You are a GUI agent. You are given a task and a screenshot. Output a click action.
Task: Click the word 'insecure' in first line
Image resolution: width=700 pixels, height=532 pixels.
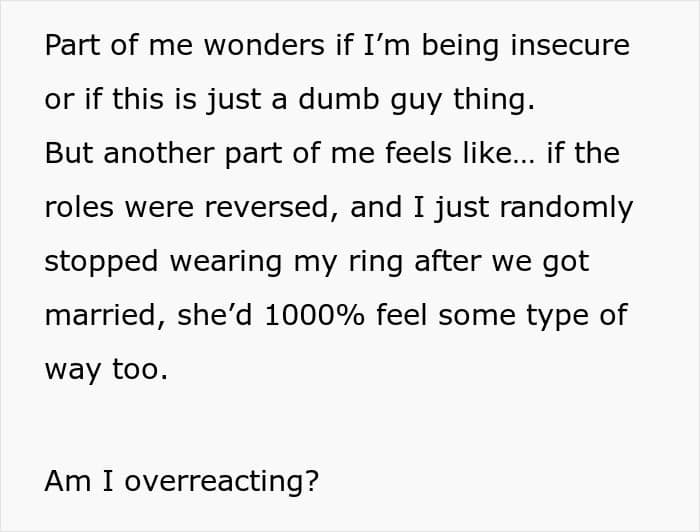tap(570, 46)
